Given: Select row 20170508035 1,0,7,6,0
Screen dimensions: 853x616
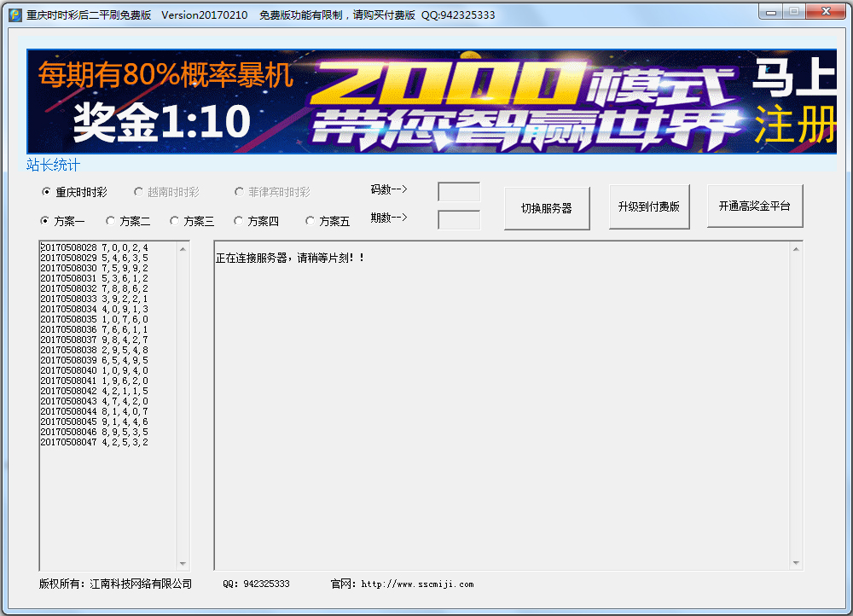Looking at the screenshot, I should click(94, 319).
